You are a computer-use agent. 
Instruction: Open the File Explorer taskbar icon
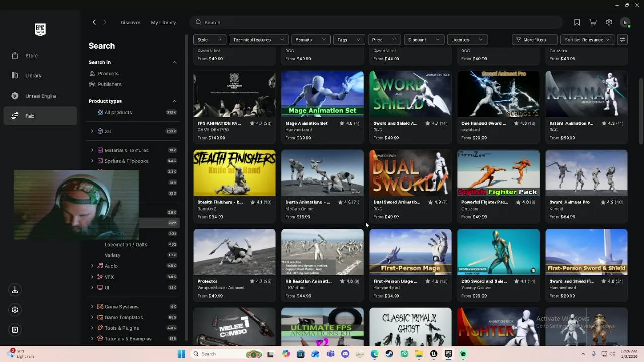click(419, 354)
